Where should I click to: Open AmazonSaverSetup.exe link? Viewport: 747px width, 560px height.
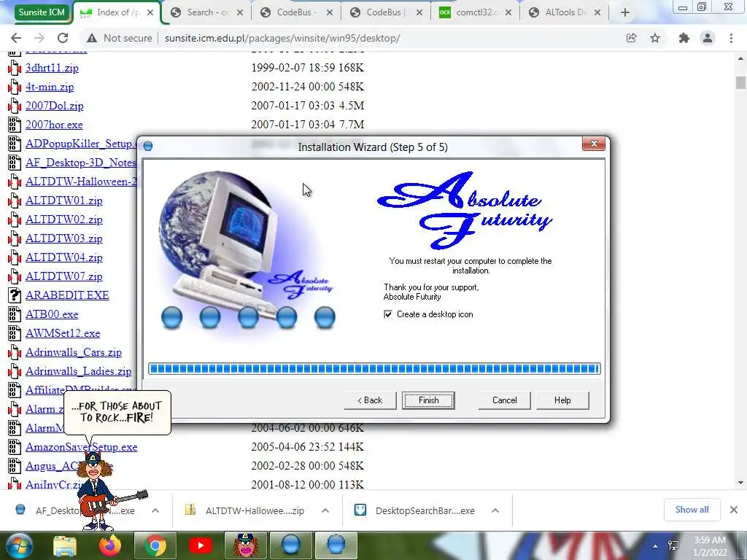pyautogui.click(x=82, y=447)
